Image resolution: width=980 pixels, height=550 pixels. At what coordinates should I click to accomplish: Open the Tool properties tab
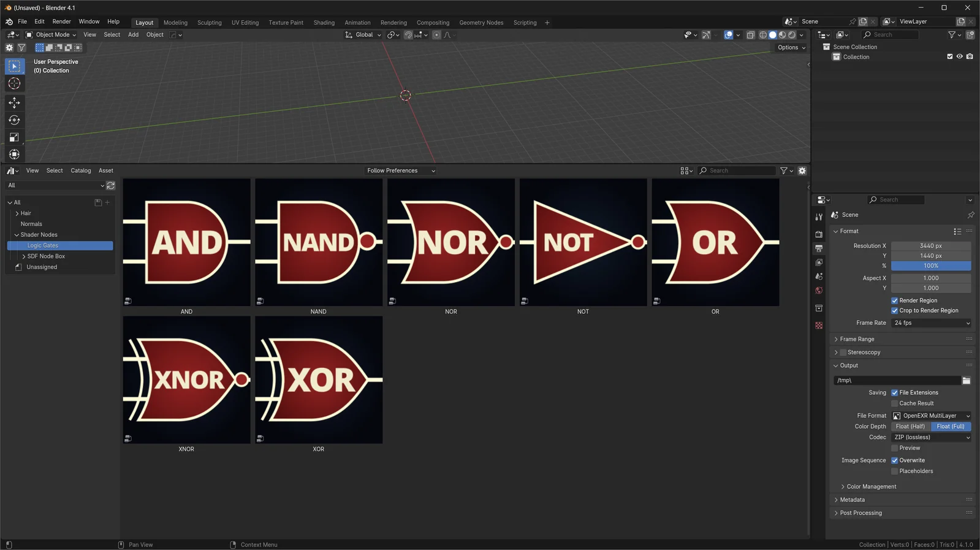[819, 217]
